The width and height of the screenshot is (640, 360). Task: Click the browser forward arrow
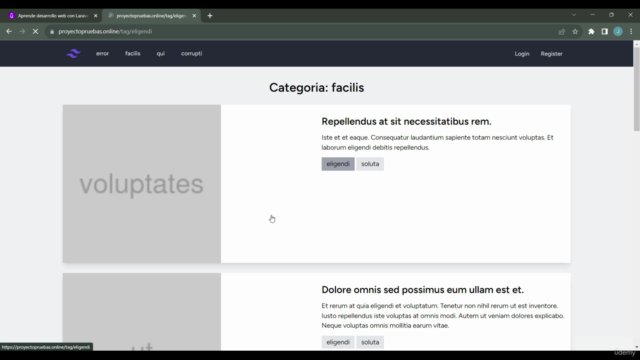pyautogui.click(x=22, y=31)
